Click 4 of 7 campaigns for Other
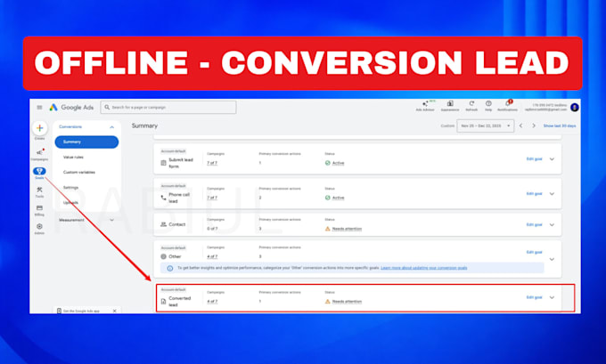The width and height of the screenshot is (606, 364). (x=212, y=256)
